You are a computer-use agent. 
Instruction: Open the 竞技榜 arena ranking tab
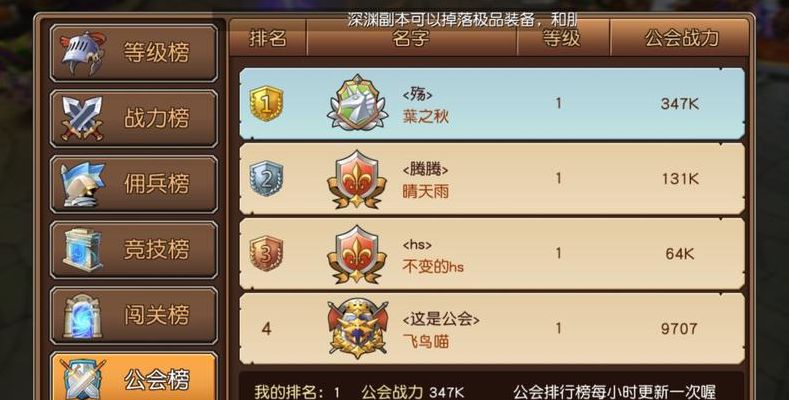(134, 250)
